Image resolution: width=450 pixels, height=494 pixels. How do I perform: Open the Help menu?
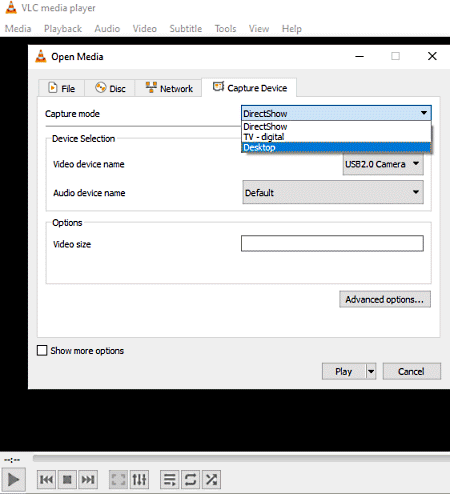coord(292,29)
